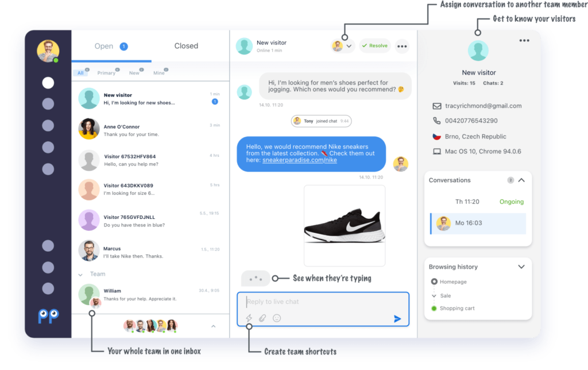Screen dimensions: 588x370
Task: Click the Resolve button
Action: pos(375,46)
